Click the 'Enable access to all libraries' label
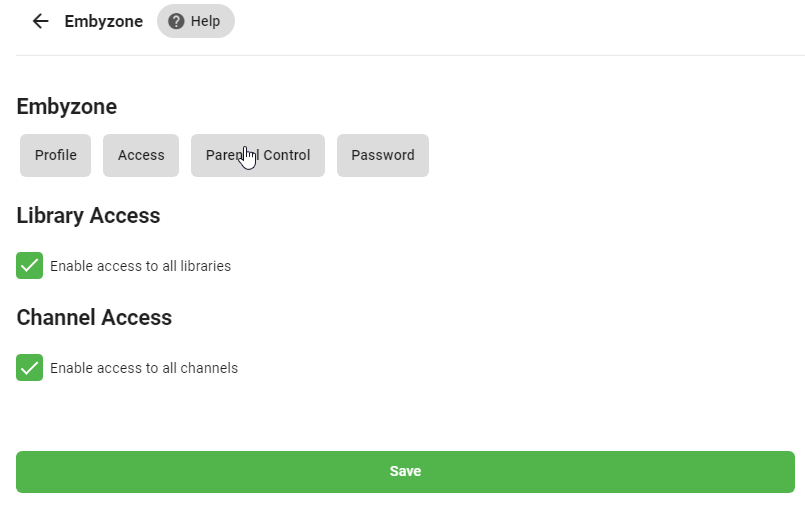The height and width of the screenshot is (509, 805). (x=140, y=267)
